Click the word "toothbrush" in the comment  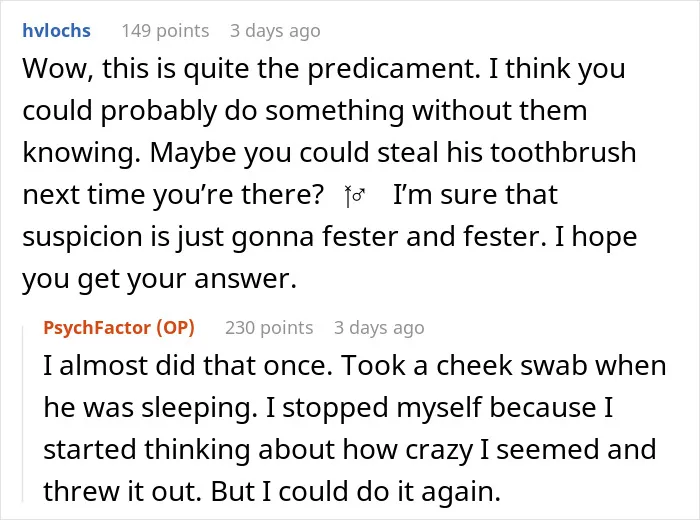pos(563,152)
